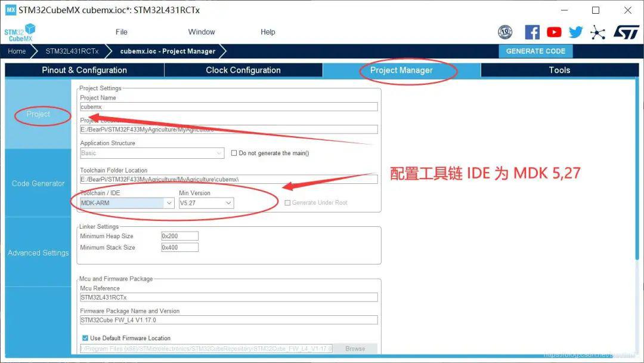This screenshot has width=644, height=363.
Task: Select the Code Generator side section
Action: [38, 183]
